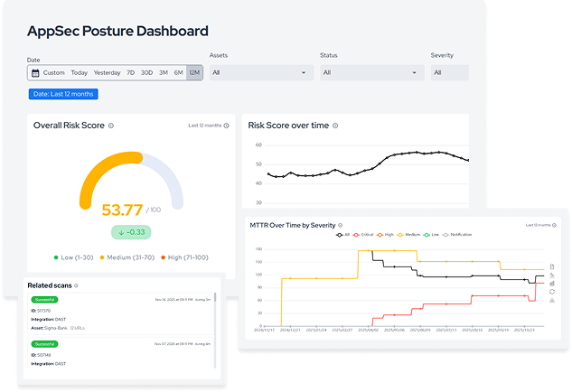This screenshot has width=572, height=392.
Task: Click the Low (1-30) gauge legend item
Action: click(x=73, y=257)
